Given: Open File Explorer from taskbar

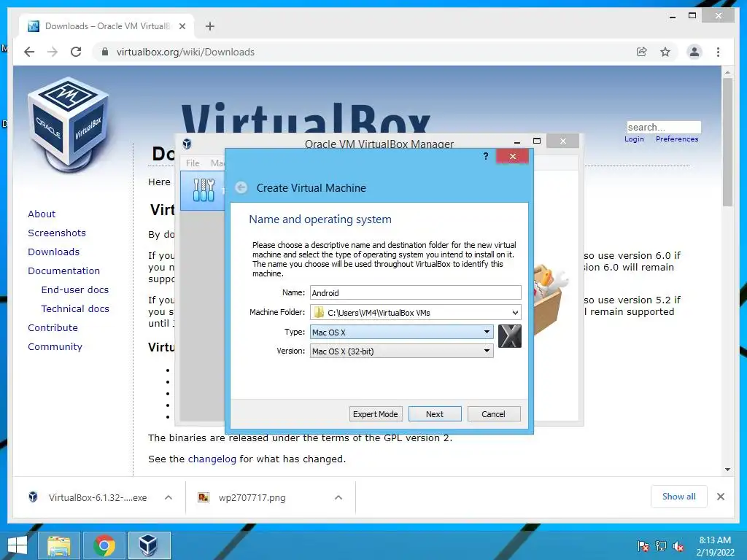Looking at the screenshot, I should point(58,545).
